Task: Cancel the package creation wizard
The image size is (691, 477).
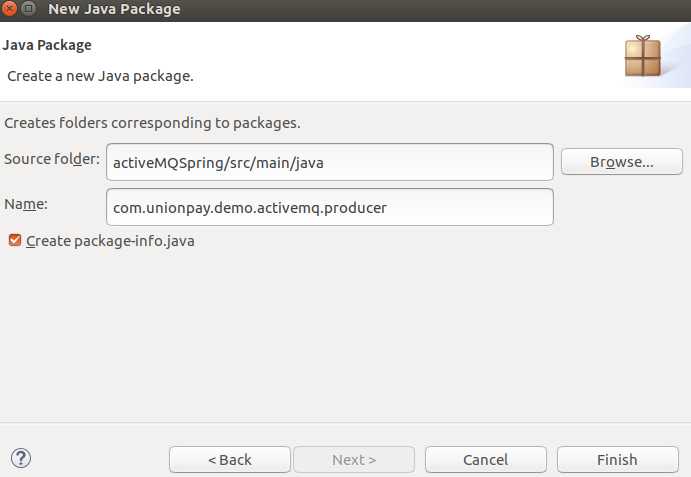Action: pyautogui.click(x=485, y=459)
